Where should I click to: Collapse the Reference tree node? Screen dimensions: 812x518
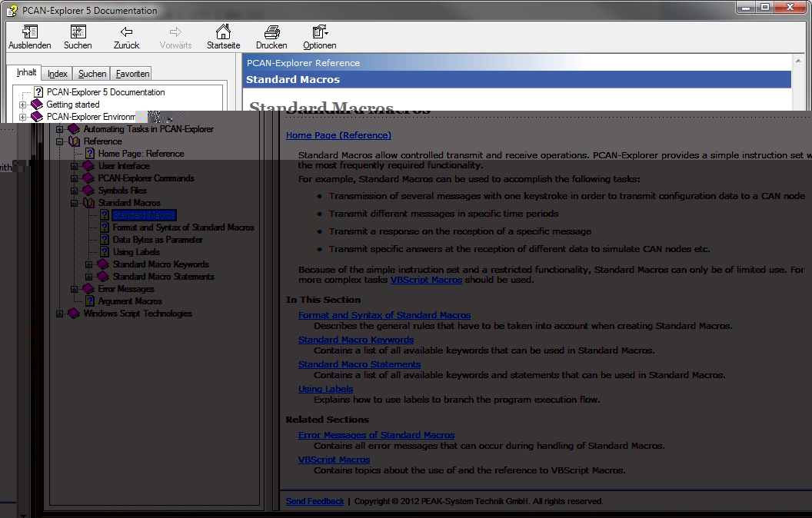[x=59, y=141]
